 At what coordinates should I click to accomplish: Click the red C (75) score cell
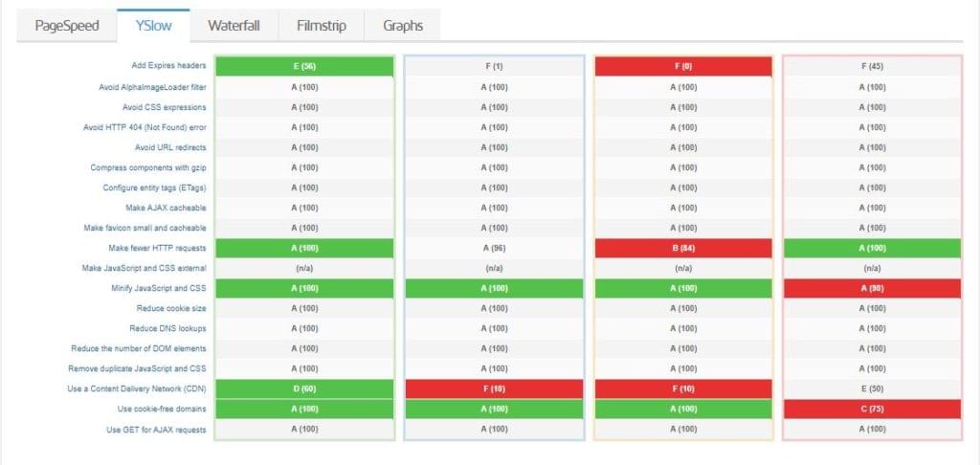coord(872,409)
